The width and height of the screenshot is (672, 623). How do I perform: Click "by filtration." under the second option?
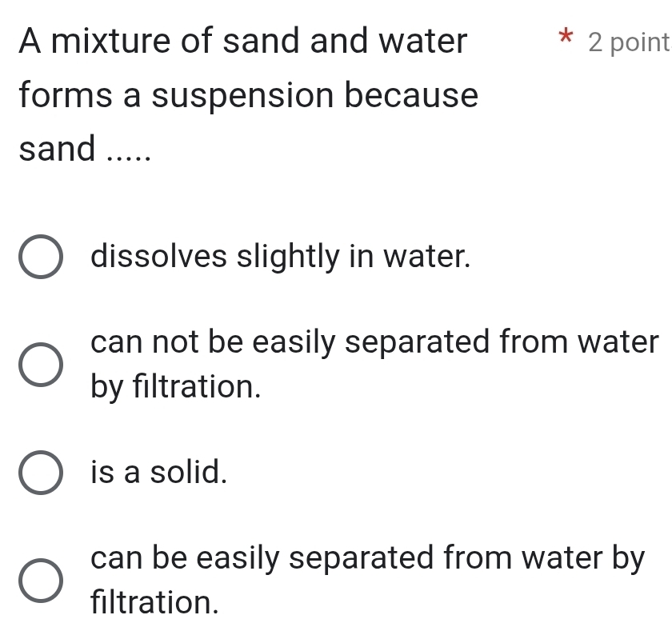[176, 387]
